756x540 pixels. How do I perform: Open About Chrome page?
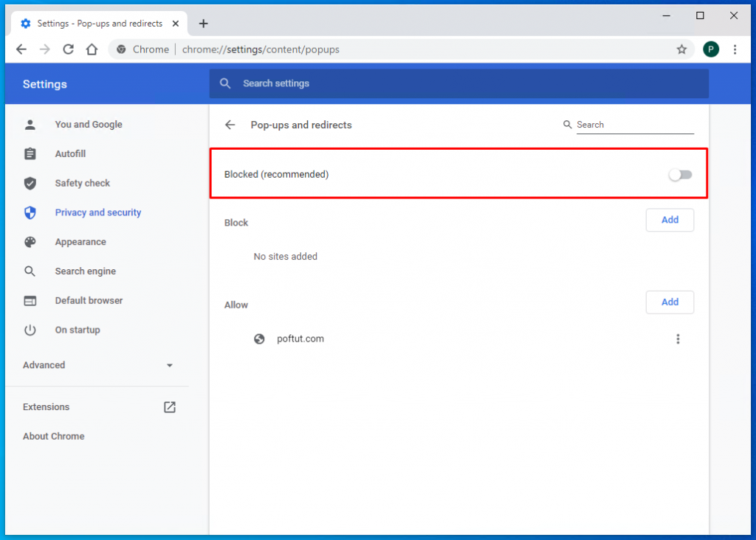point(53,436)
